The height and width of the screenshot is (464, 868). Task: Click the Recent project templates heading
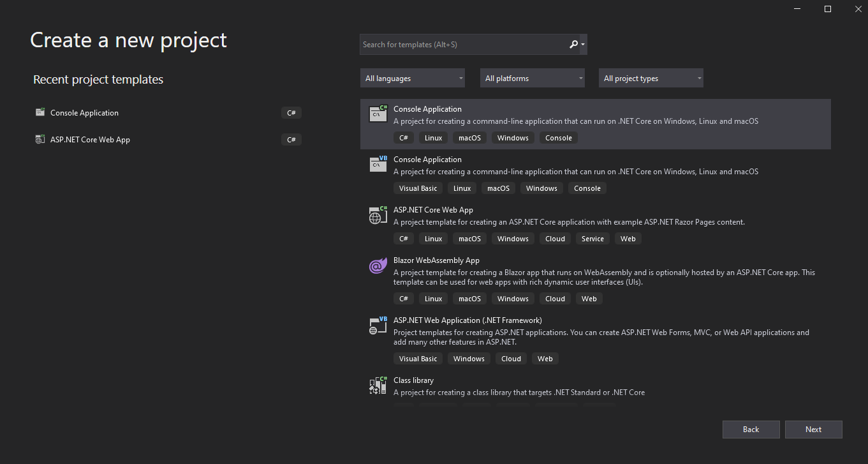coord(98,80)
